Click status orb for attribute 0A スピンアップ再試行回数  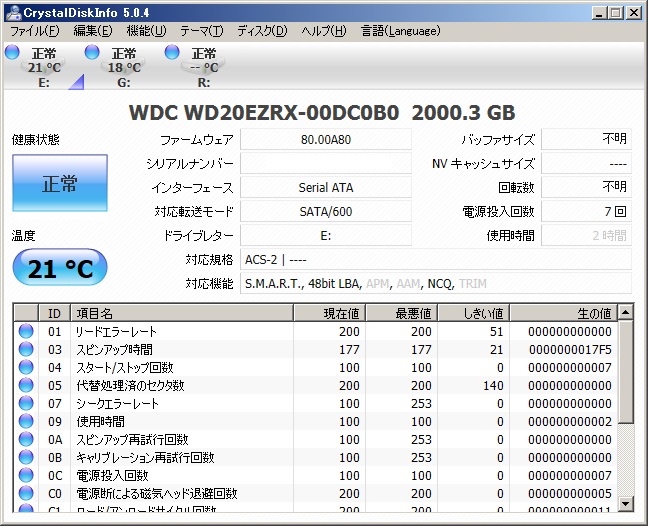[26, 439]
